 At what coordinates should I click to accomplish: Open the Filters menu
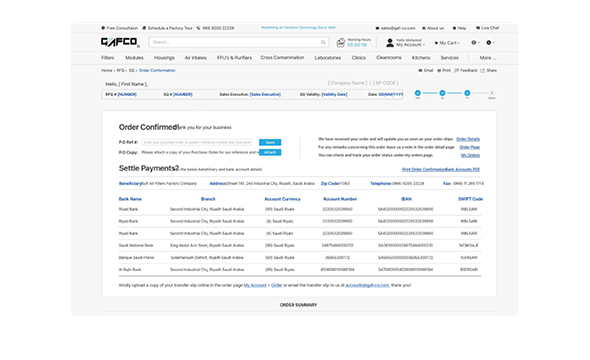pyautogui.click(x=108, y=58)
